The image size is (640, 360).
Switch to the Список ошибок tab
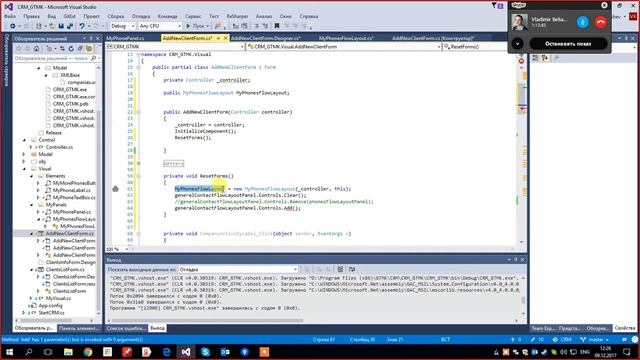pyautogui.click(x=126, y=328)
